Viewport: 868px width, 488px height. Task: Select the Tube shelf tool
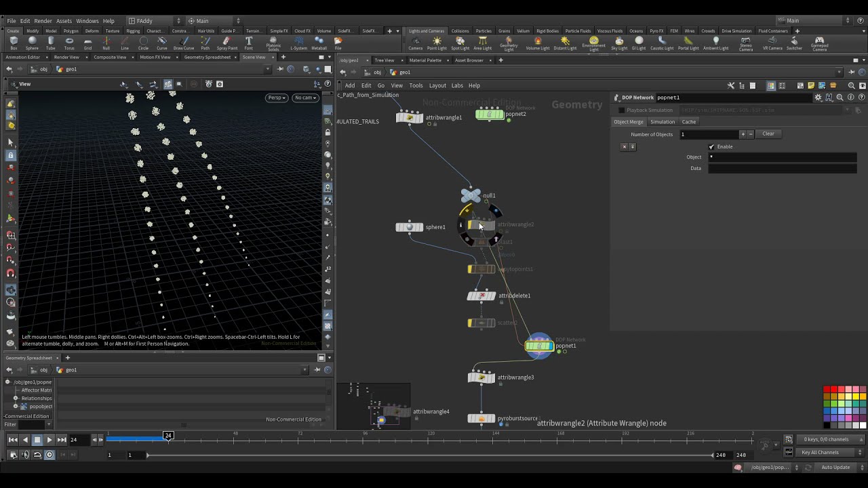(51, 43)
